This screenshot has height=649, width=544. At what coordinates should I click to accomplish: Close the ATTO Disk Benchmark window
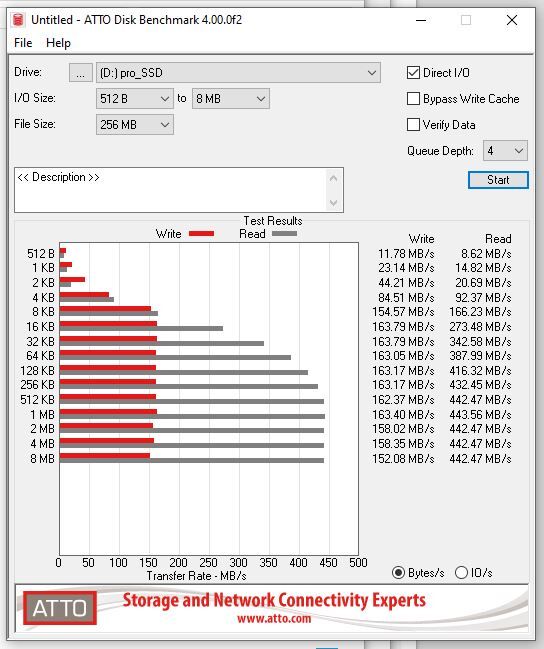(512, 20)
